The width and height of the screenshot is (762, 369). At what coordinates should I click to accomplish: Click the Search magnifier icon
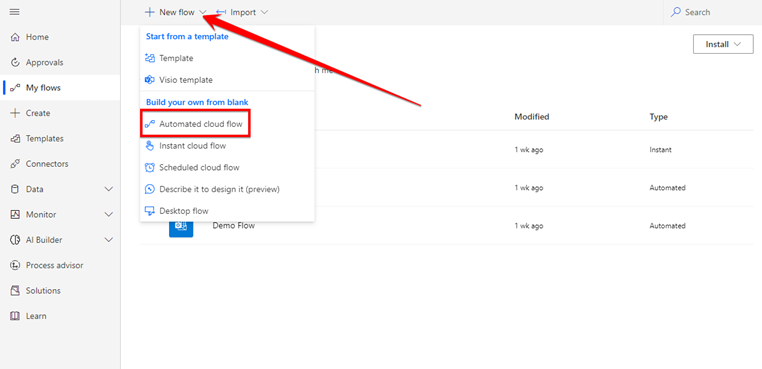pos(675,12)
